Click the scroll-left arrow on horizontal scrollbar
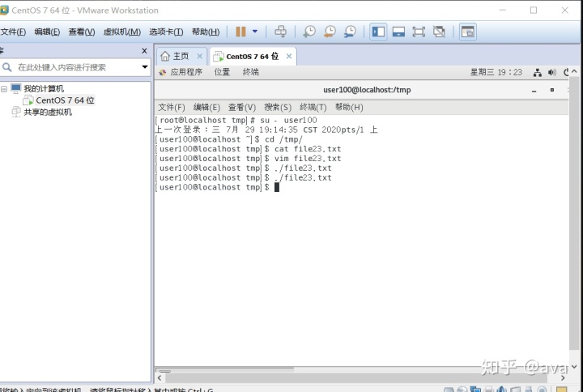This screenshot has width=583, height=392. click(x=160, y=378)
